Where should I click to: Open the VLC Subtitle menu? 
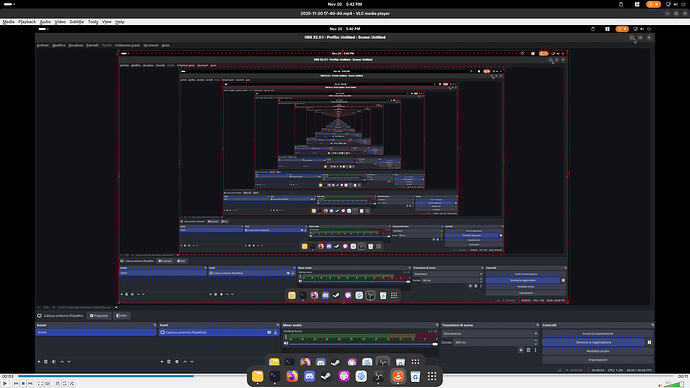point(77,22)
